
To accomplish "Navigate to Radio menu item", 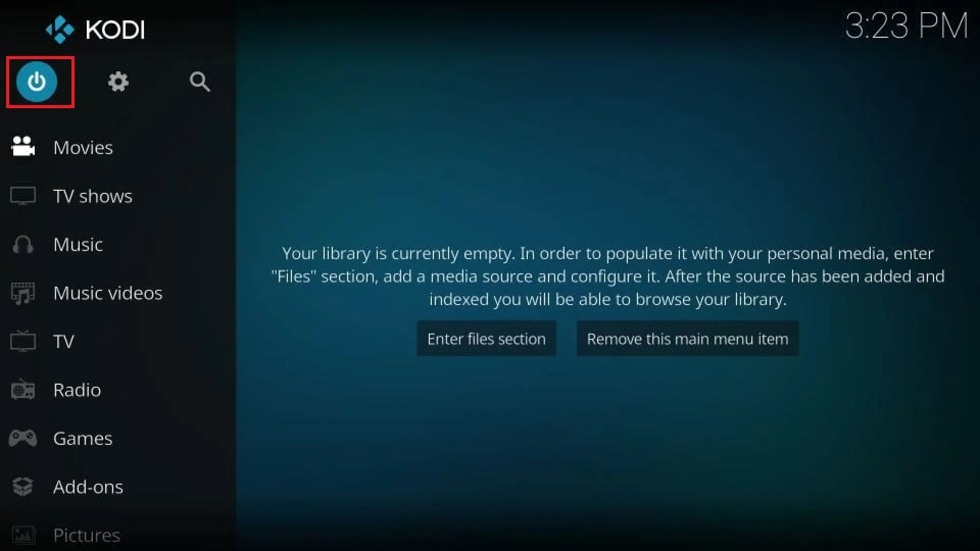I will [78, 389].
